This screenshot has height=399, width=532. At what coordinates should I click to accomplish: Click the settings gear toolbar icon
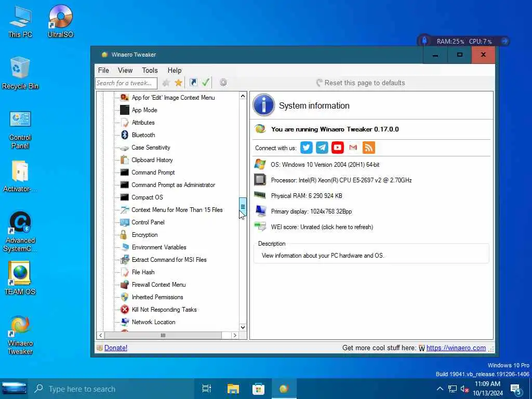point(223,83)
